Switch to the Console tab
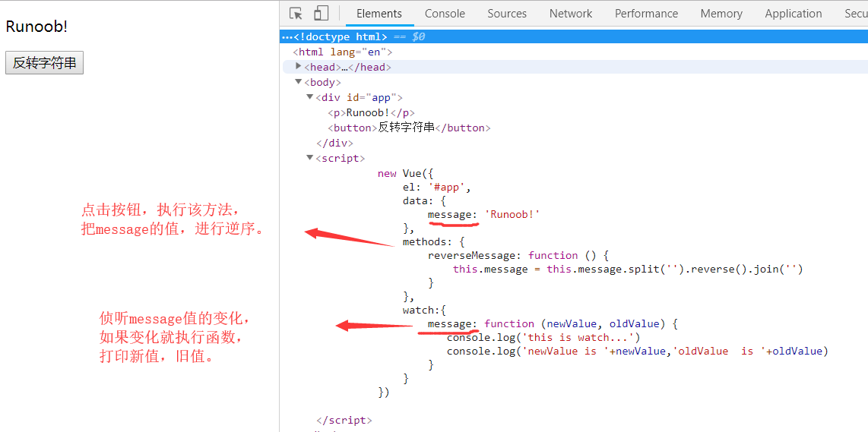The image size is (868, 432). click(445, 14)
